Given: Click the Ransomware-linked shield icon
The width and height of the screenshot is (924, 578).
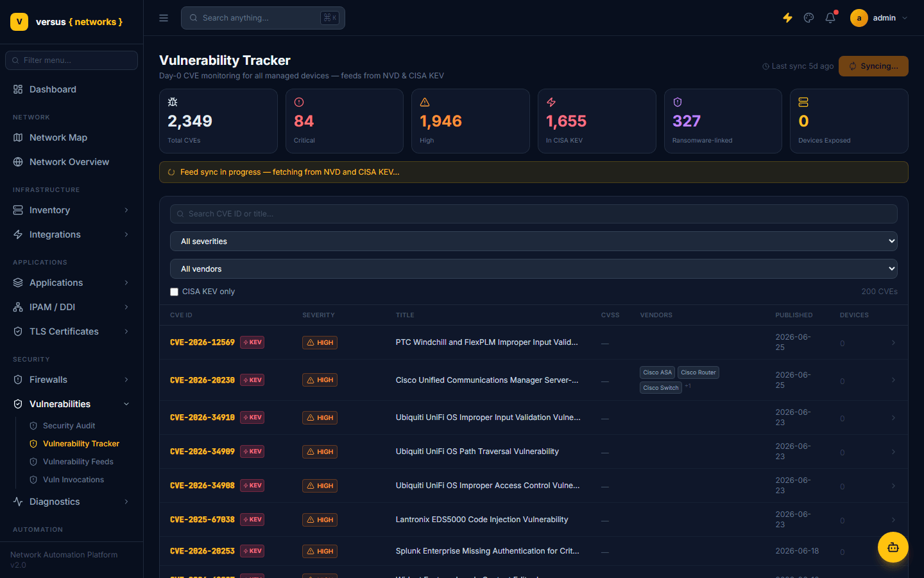Looking at the screenshot, I should 678,102.
